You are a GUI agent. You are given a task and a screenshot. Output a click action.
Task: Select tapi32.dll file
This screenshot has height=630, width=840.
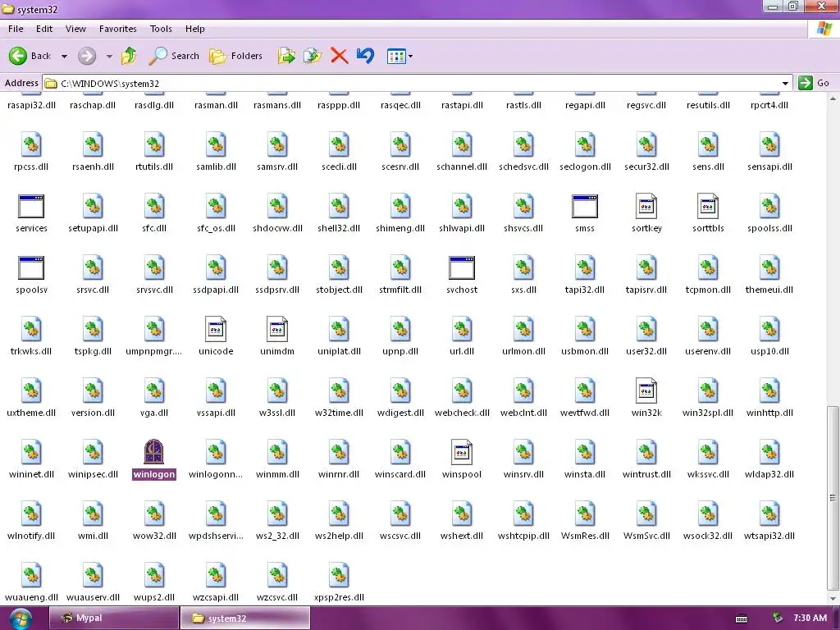[x=584, y=276]
